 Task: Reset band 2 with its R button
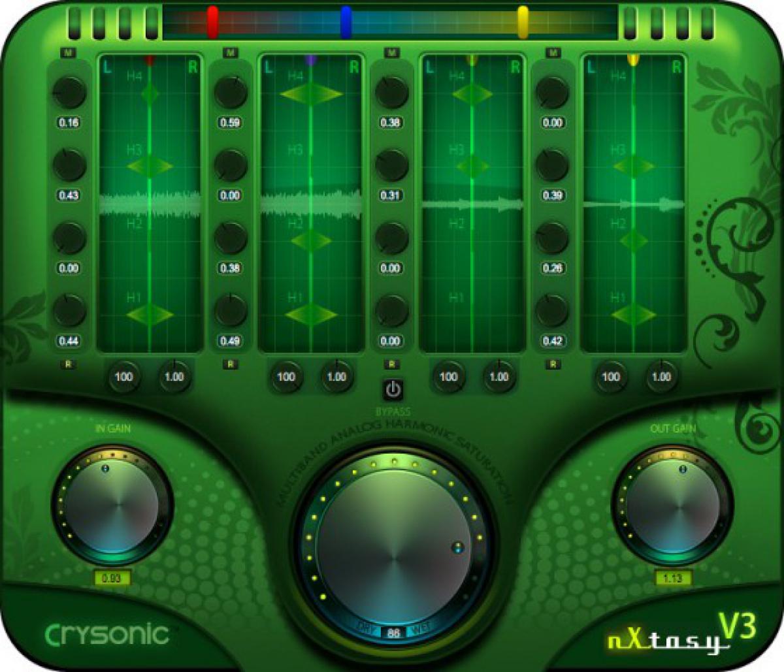tap(230, 364)
